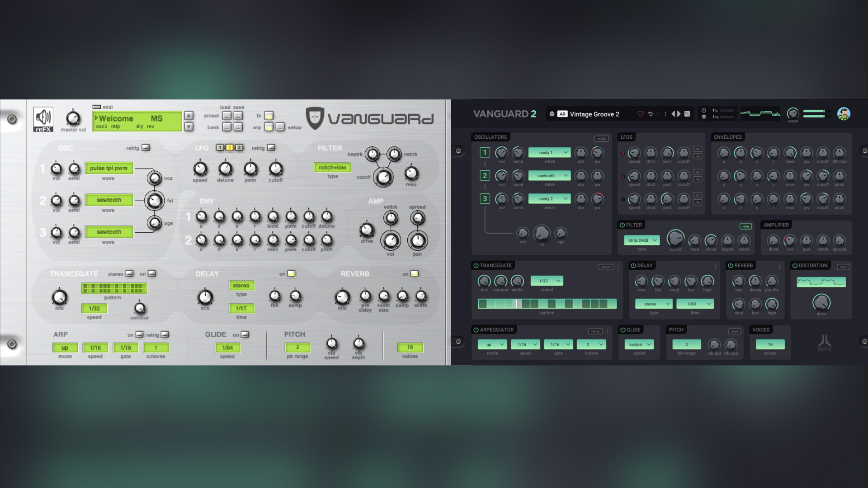Toggle fx button in classic Vanguard header
868x488 pixels.
click(269, 116)
